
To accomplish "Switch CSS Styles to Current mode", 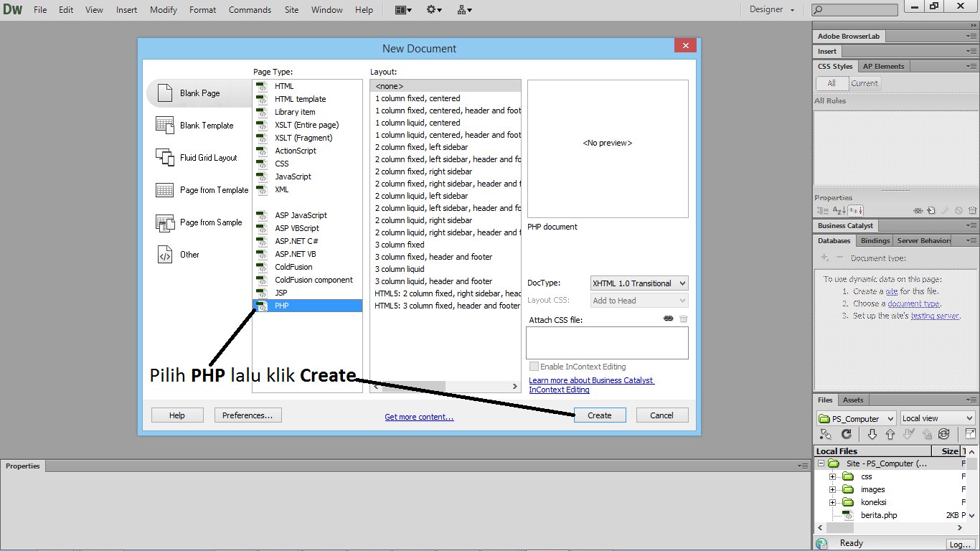I will [864, 83].
